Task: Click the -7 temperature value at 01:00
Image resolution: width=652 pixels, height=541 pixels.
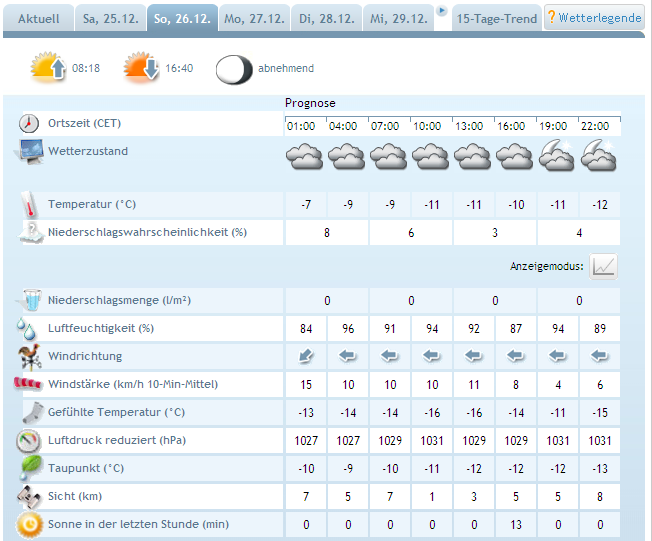Action: click(x=306, y=205)
